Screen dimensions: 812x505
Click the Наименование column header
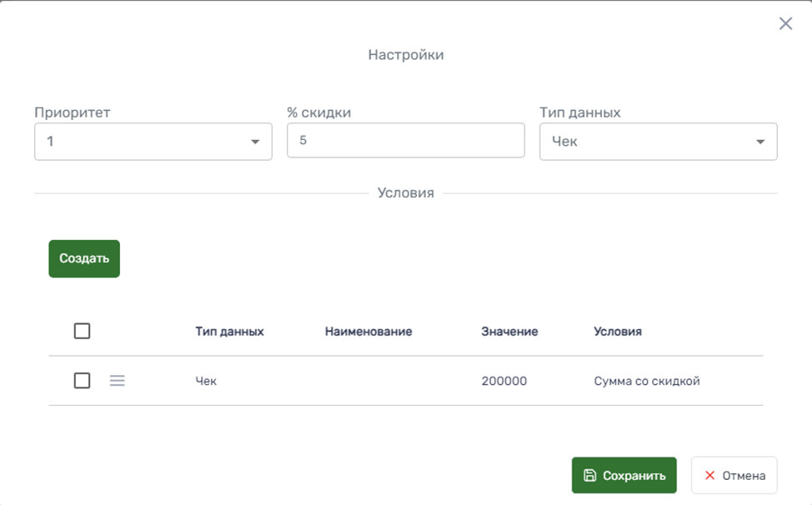point(368,332)
